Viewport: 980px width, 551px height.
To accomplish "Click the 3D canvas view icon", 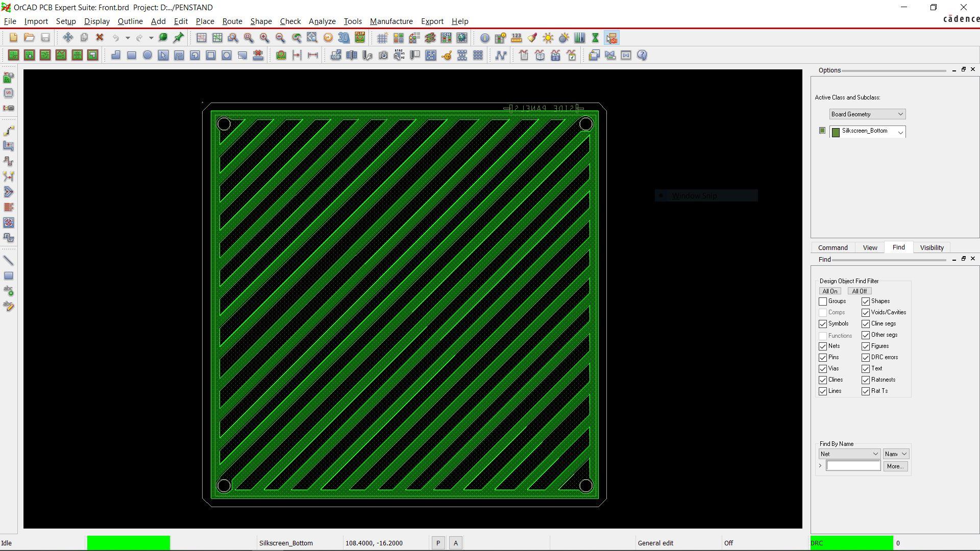I will 344,38.
